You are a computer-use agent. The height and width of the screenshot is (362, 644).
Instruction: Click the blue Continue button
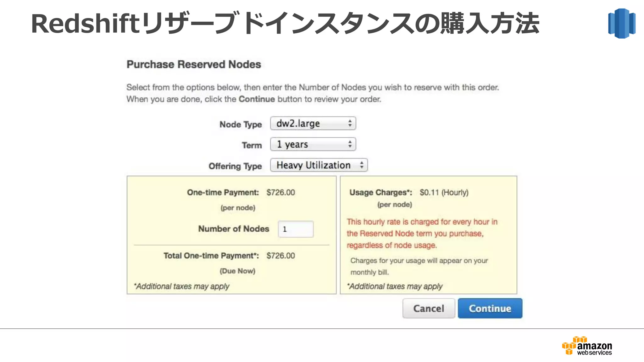[x=490, y=308]
